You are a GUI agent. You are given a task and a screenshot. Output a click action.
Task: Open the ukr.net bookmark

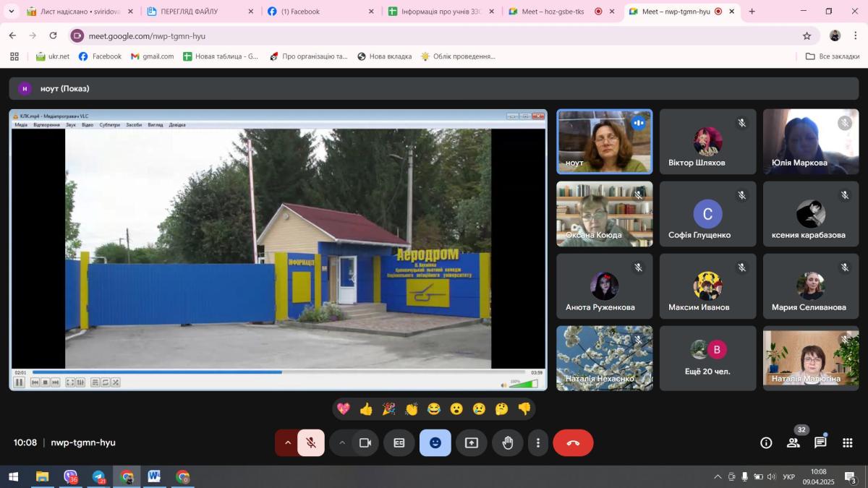pyautogui.click(x=53, y=56)
